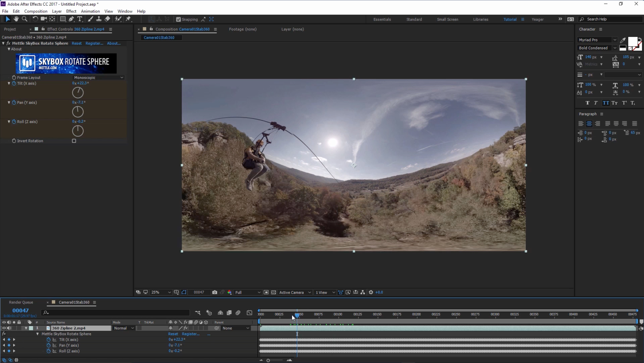
Task: Open the Composition menu
Action: 36,11
